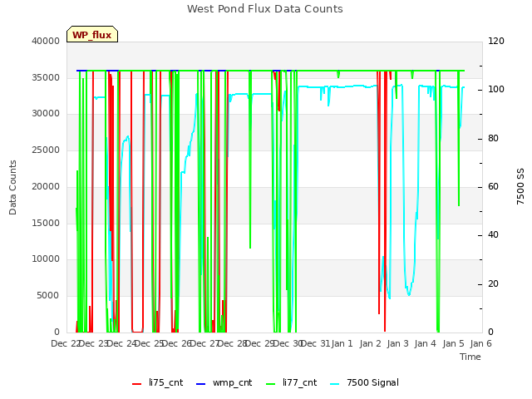532x399 pixels.
Task: Click the 20 right-axis tick label
Action: tap(493, 283)
